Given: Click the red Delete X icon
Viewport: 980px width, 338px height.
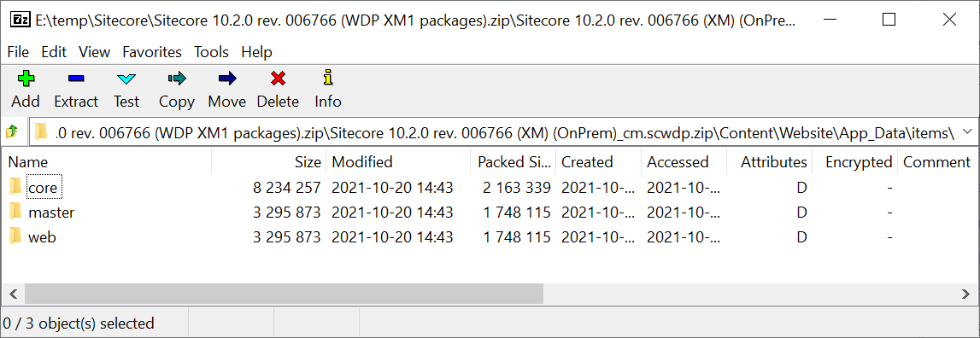Looking at the screenshot, I should [279, 78].
